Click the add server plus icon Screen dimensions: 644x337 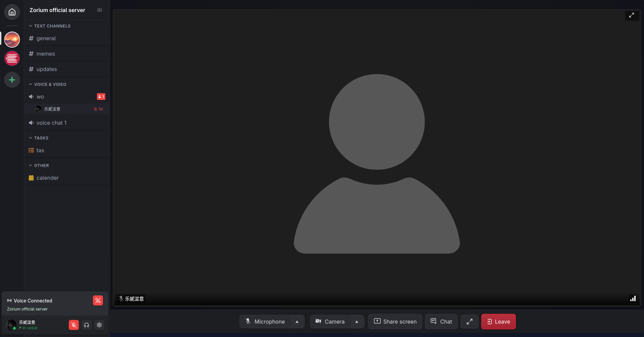click(x=12, y=80)
